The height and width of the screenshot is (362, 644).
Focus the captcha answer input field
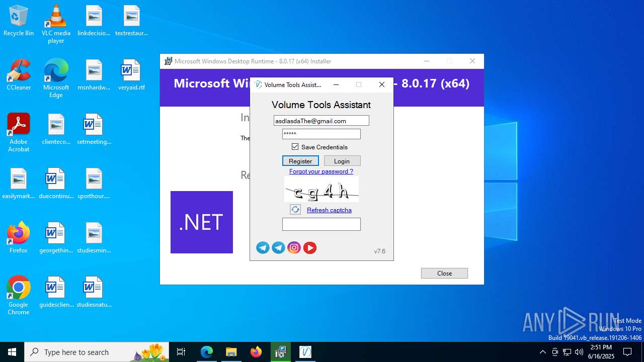(321, 224)
